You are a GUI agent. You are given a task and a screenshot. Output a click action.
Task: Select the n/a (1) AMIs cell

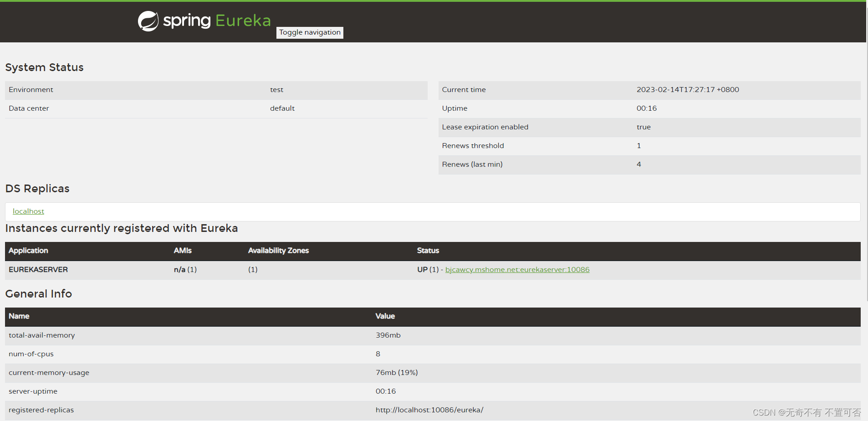pos(185,270)
